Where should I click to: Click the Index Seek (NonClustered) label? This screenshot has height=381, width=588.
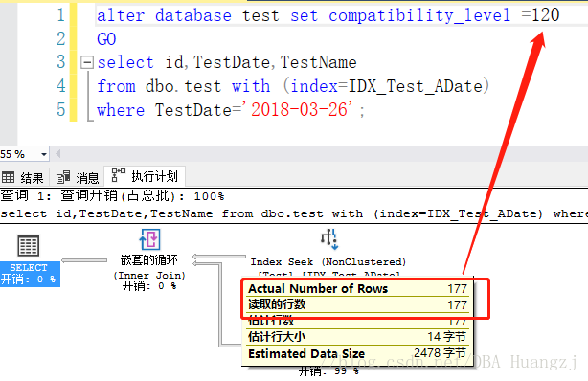[328, 261]
